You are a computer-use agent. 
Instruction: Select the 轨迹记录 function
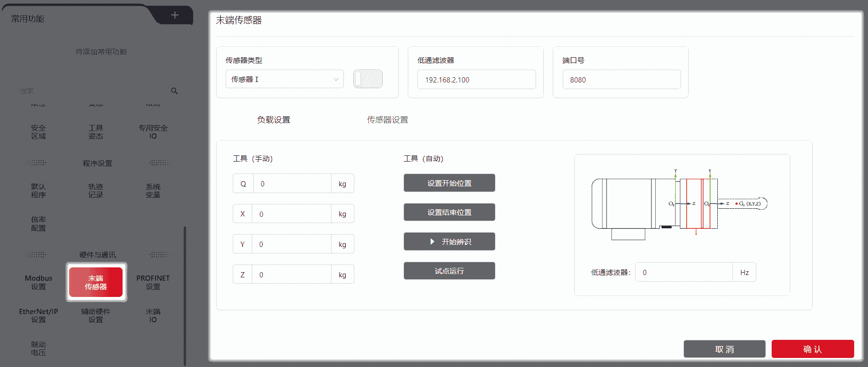(x=95, y=191)
